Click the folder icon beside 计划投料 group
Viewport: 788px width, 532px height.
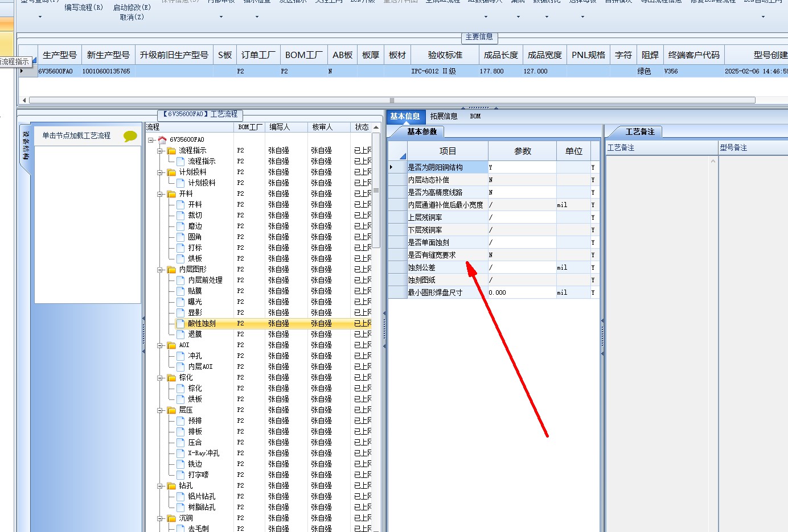171,172
